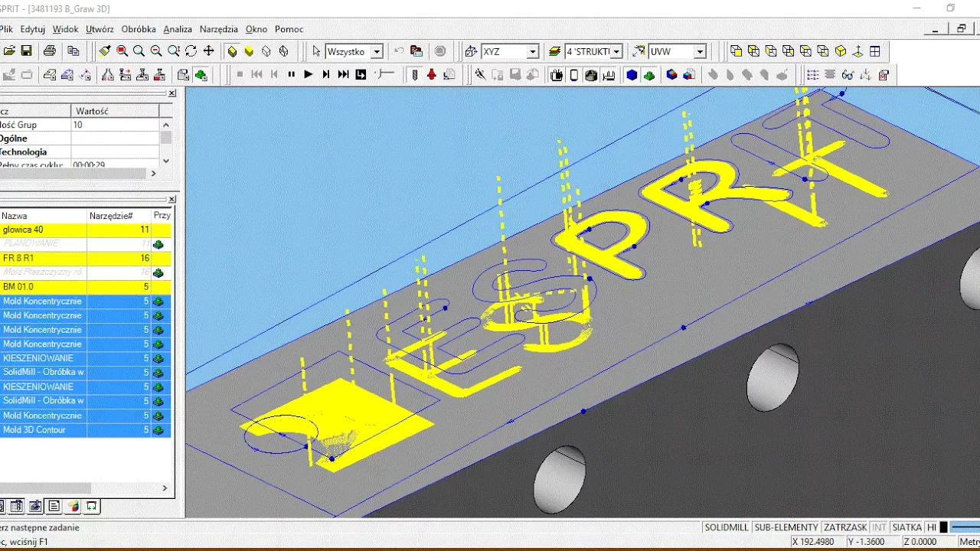This screenshot has width=980, height=551.
Task: Toggle ZATRZASK snap mode
Action: 845,527
